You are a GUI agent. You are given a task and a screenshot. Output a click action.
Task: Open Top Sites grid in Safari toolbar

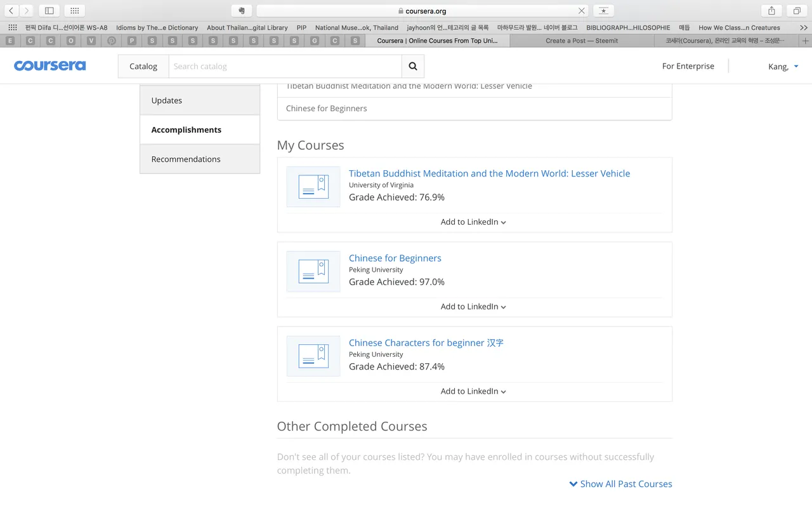74,11
